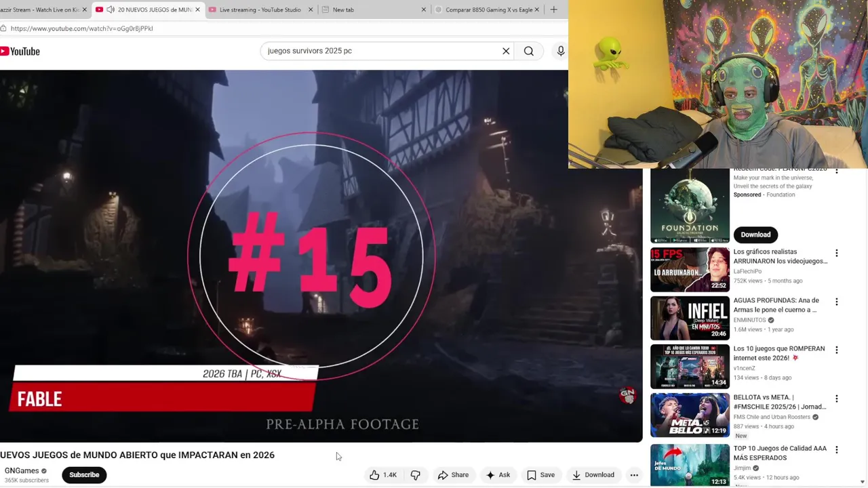Click the v1ncenZ channel name
The height and width of the screenshot is (488, 868).
tap(745, 368)
